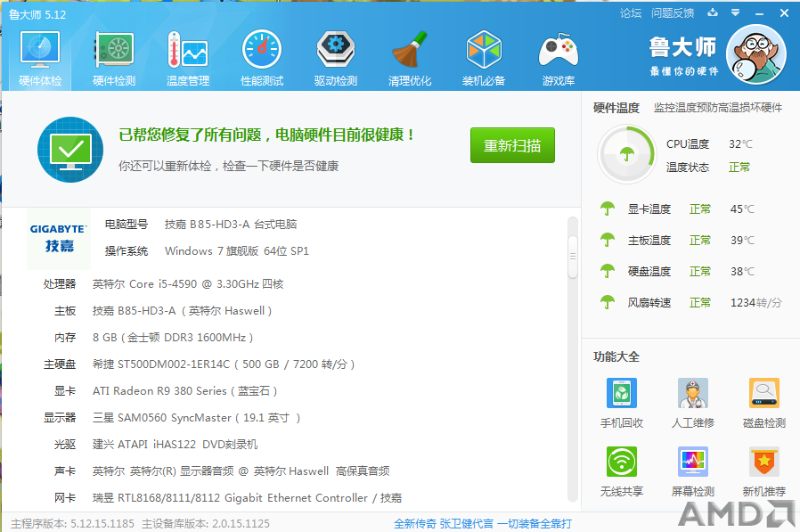Click the Gigabyte 技嘉 brand logo

59,239
